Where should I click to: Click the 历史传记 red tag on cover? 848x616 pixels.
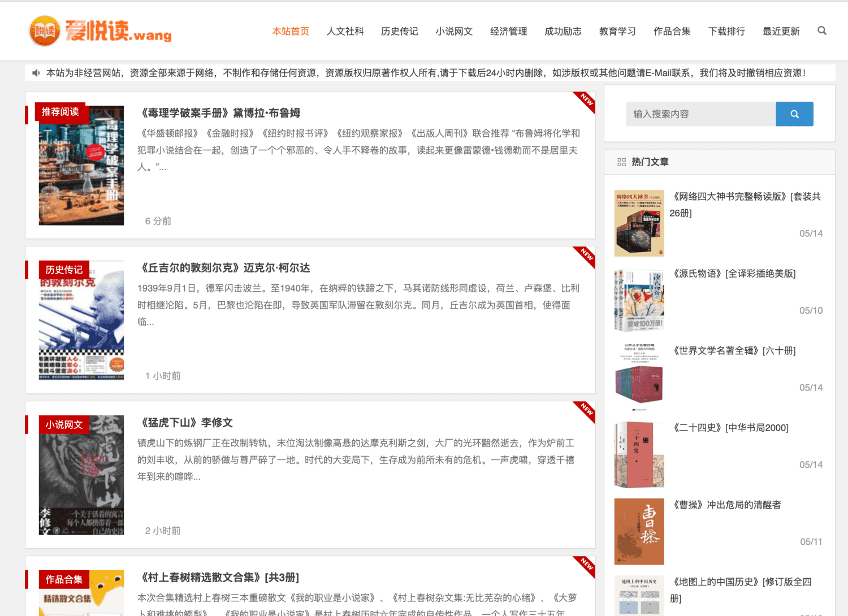[x=64, y=270]
